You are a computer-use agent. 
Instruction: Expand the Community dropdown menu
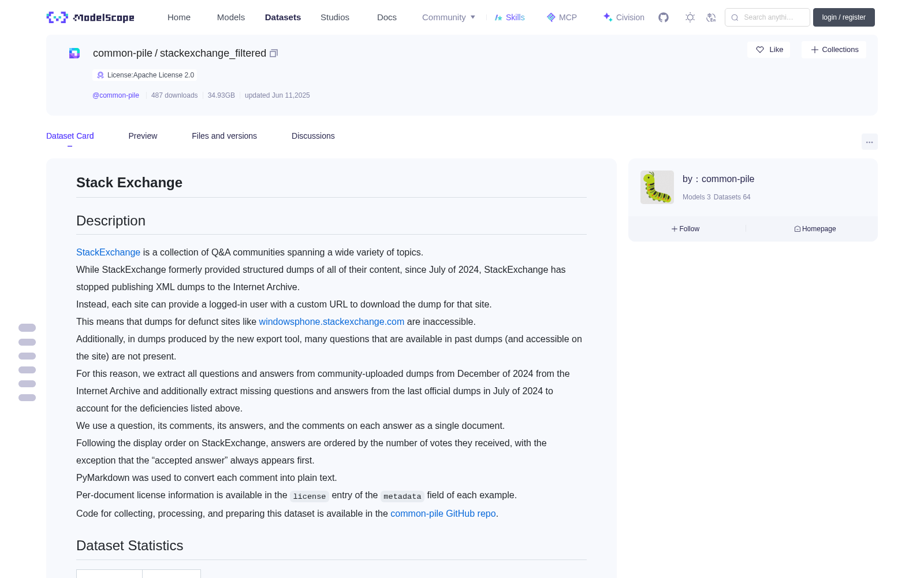(x=449, y=17)
